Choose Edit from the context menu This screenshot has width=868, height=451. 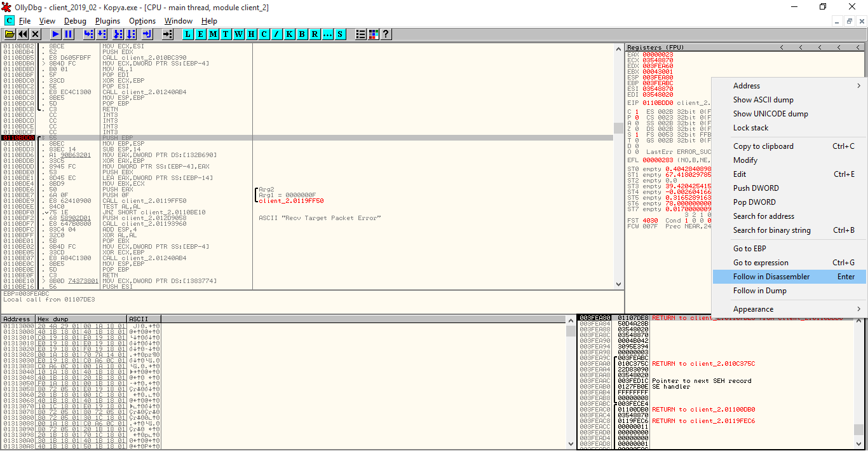pyautogui.click(x=789, y=174)
